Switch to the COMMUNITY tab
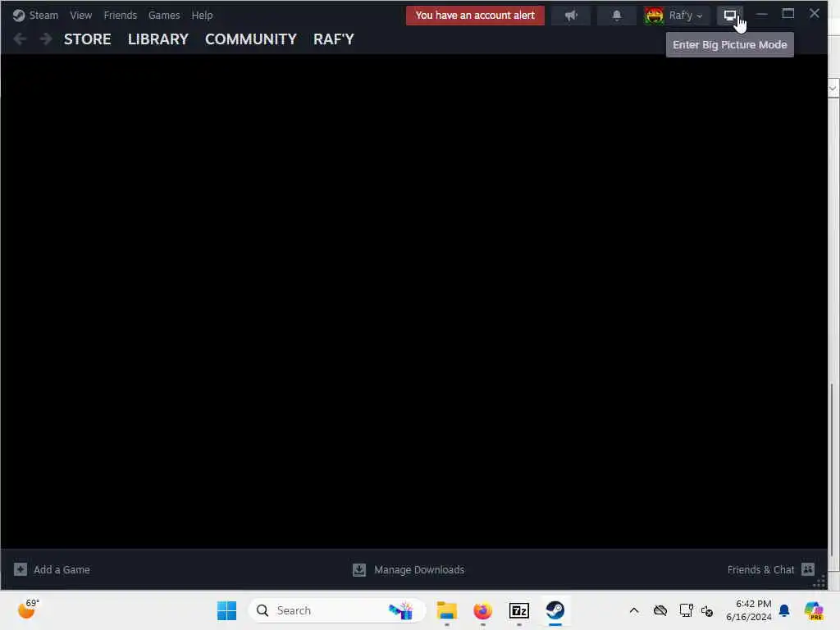840x630 pixels. (x=251, y=39)
